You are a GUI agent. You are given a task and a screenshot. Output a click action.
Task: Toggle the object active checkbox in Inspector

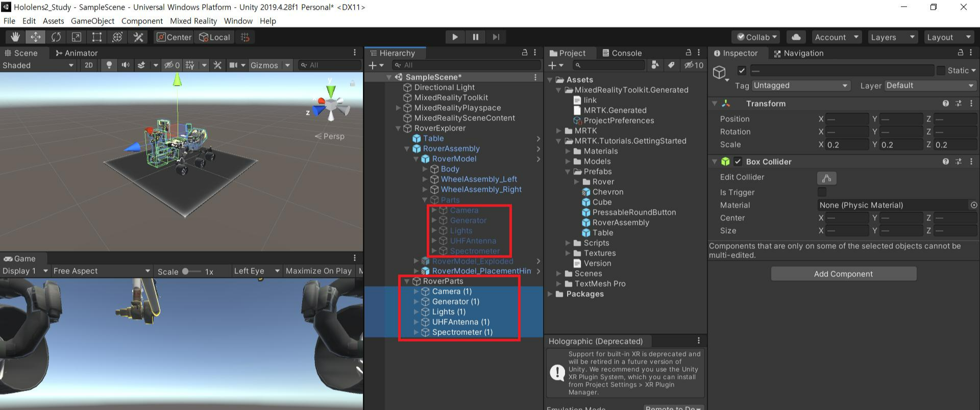pyautogui.click(x=742, y=71)
